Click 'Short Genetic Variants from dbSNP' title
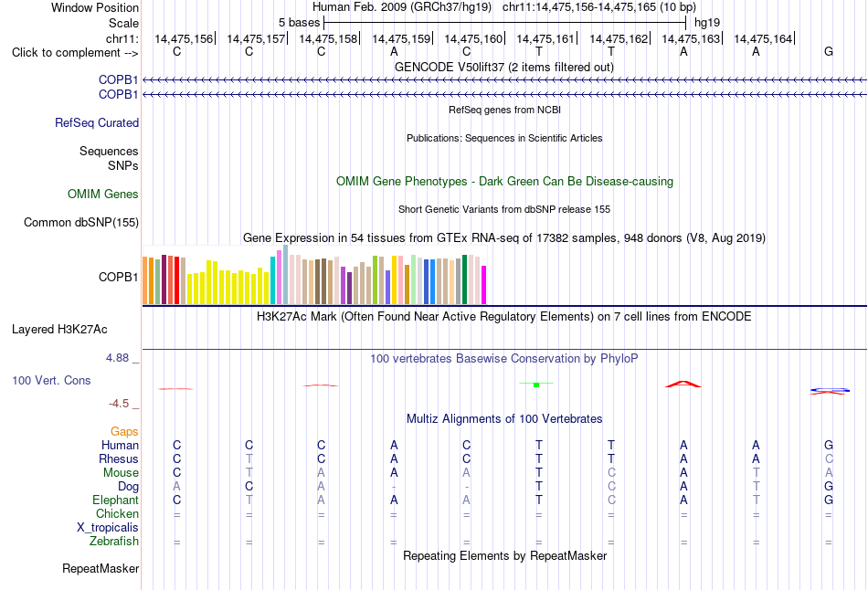Viewport: 868px width, 590px height. pyautogui.click(x=504, y=209)
